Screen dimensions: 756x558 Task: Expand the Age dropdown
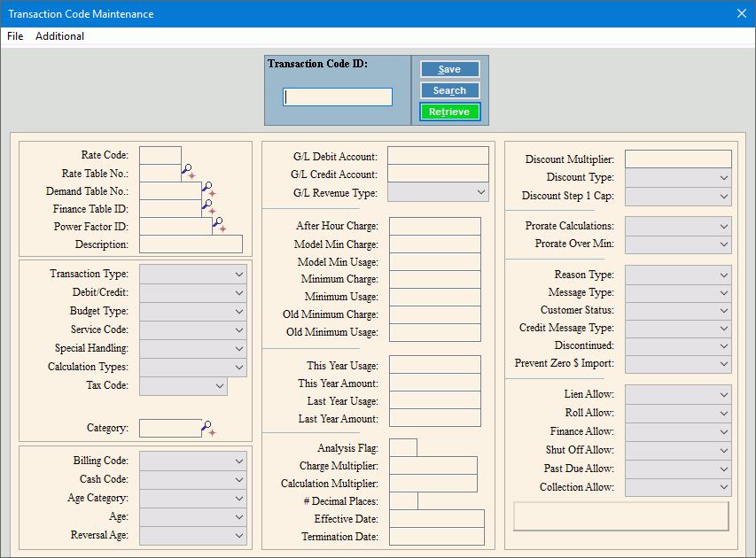click(193, 517)
